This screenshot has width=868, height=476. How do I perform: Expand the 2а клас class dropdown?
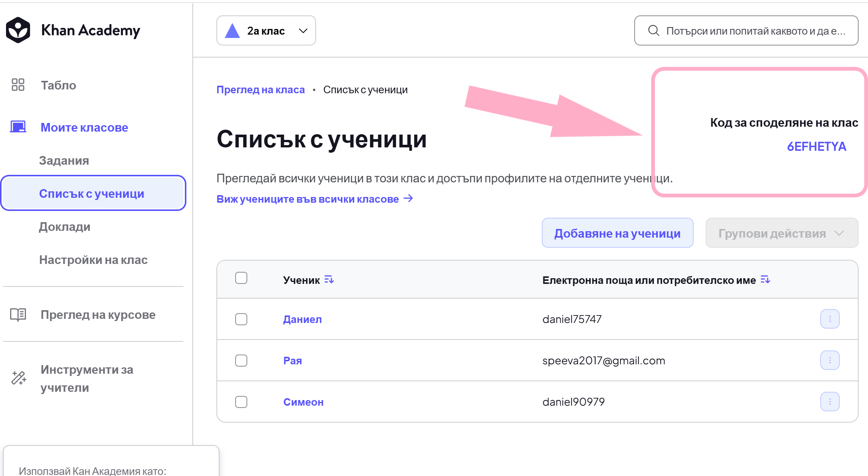click(x=266, y=30)
